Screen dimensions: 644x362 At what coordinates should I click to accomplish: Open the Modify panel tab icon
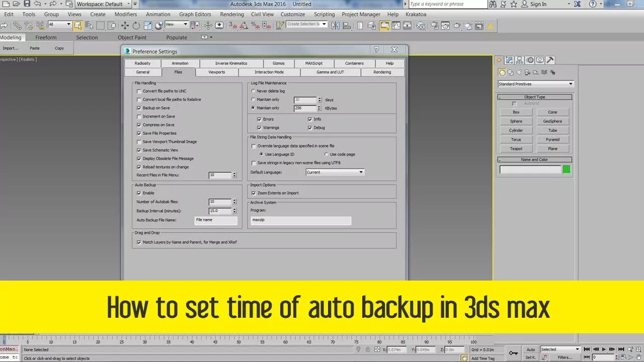click(509, 60)
